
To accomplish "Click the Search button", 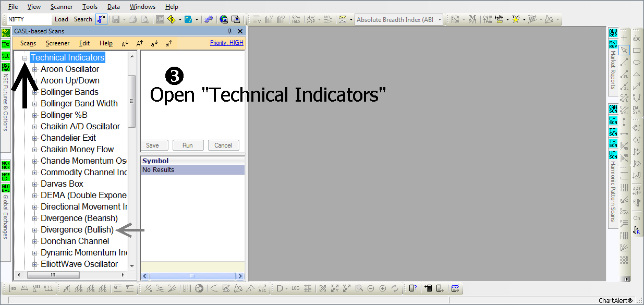I will [x=83, y=19].
